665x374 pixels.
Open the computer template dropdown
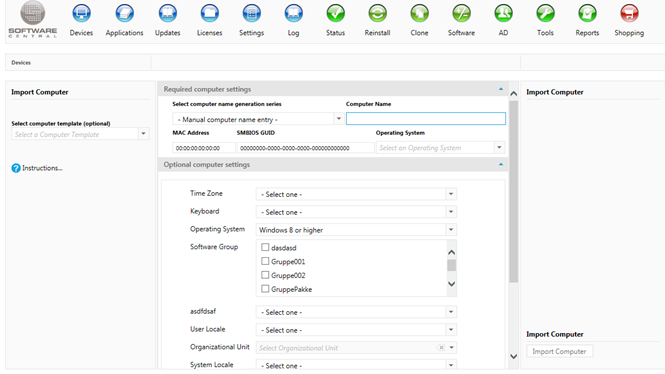coord(143,134)
